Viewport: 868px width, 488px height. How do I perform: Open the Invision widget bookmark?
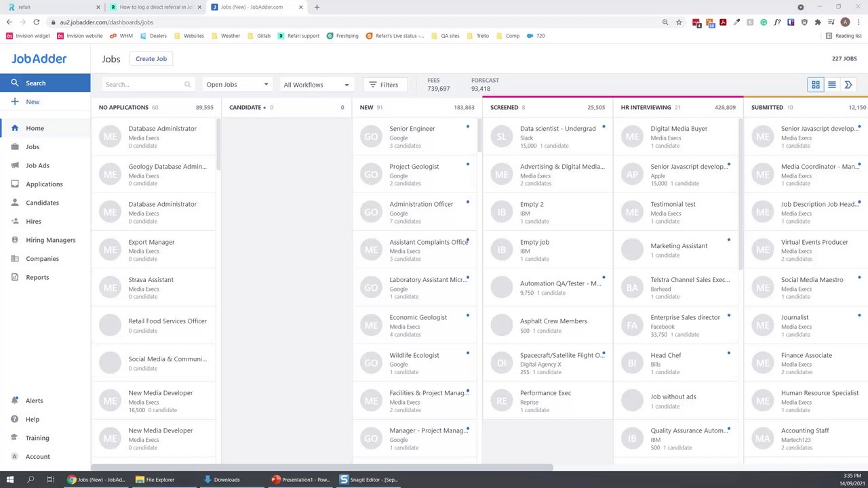28,36
